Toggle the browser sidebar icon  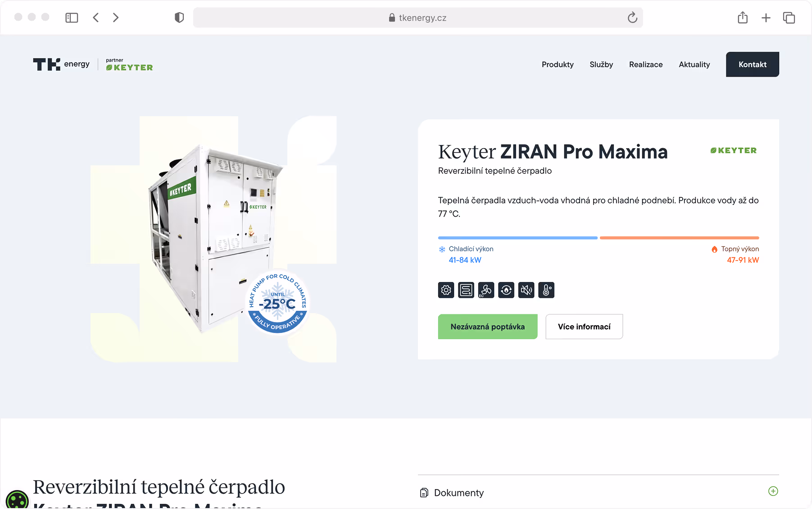[72, 18]
